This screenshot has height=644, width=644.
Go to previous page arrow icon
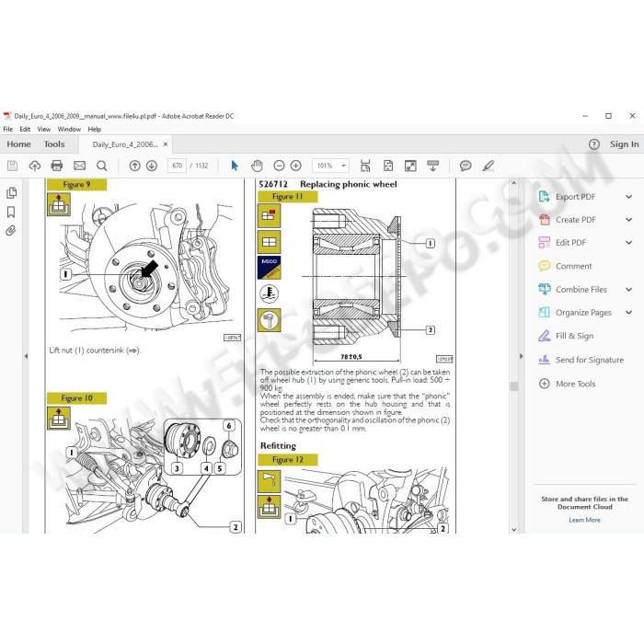coord(134,166)
